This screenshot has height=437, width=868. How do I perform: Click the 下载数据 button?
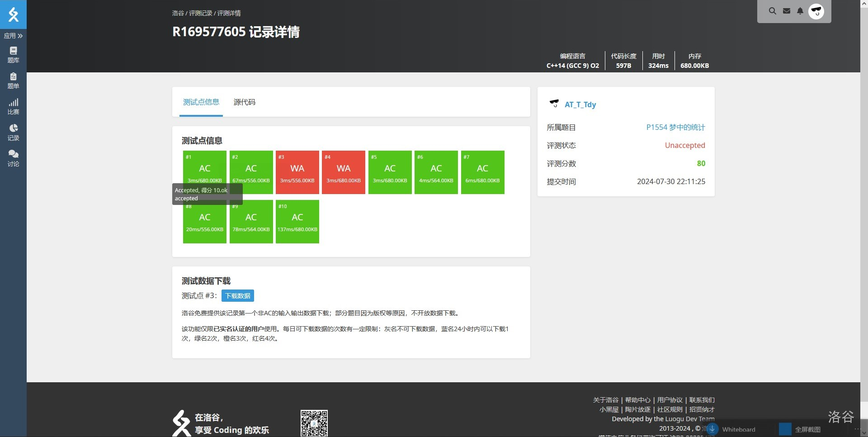[x=237, y=296]
